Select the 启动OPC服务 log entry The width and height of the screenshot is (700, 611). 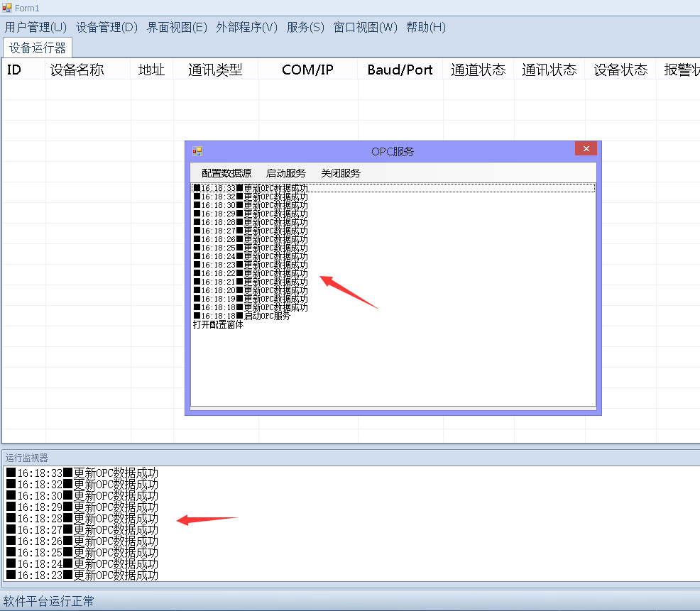pos(393,316)
